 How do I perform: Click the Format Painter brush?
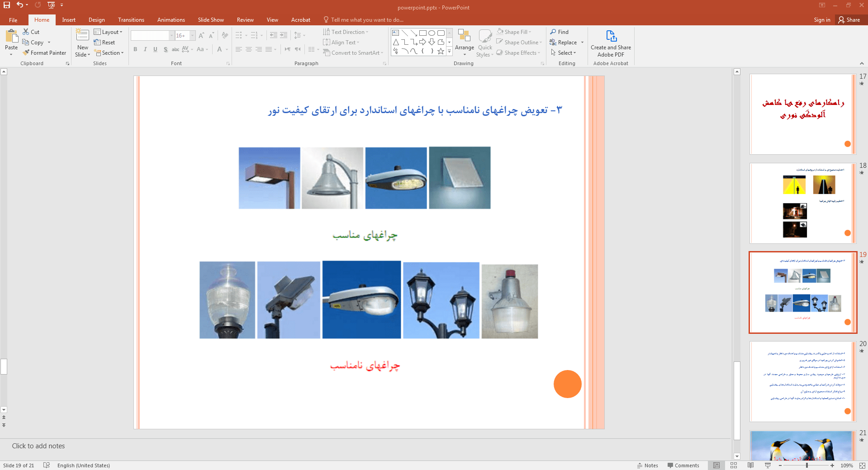[44, 53]
